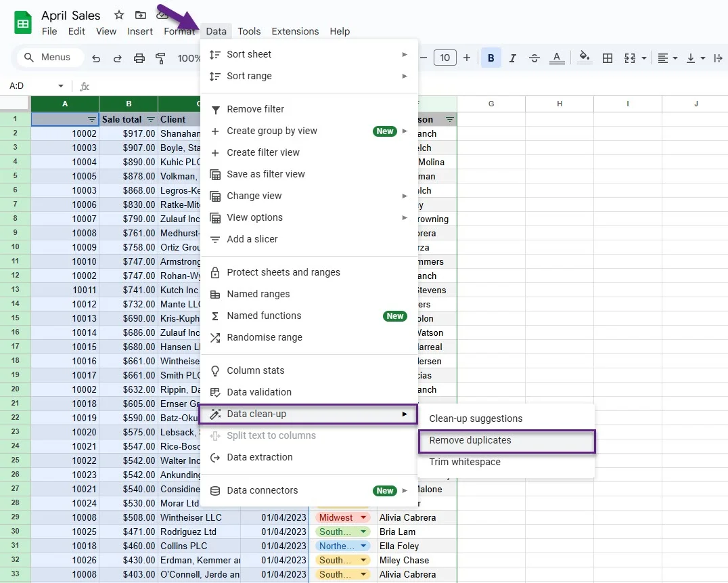Open the Insert menu
This screenshot has width=728, height=583.
pyautogui.click(x=140, y=31)
